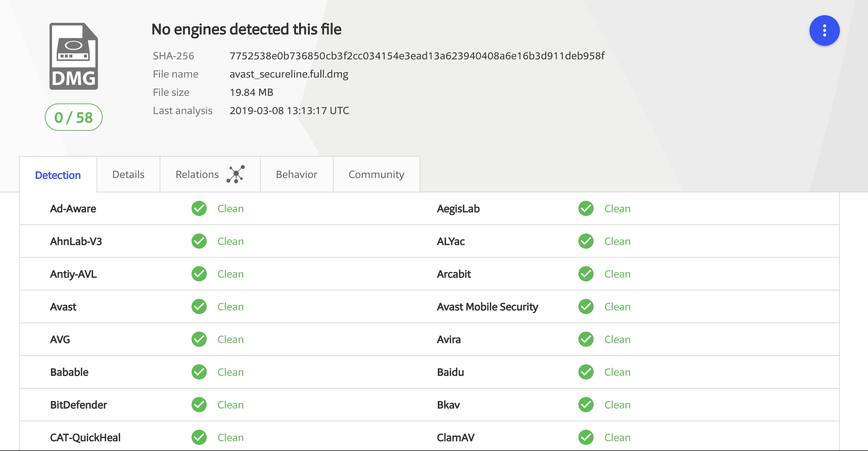The height and width of the screenshot is (451, 868).
Task: Switch to the Community tab
Action: (375, 174)
